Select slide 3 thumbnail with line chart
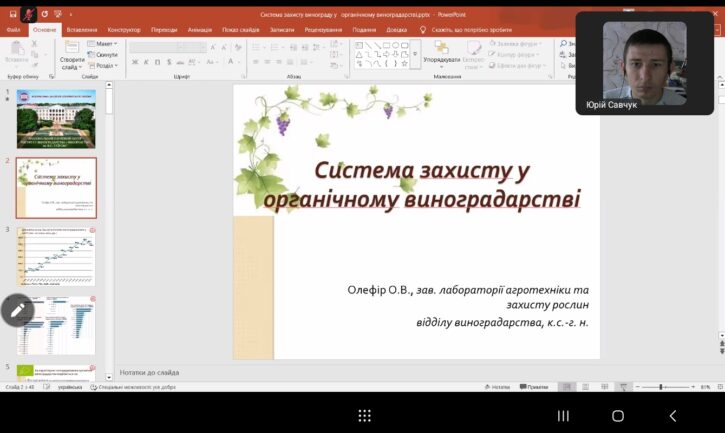 point(56,256)
